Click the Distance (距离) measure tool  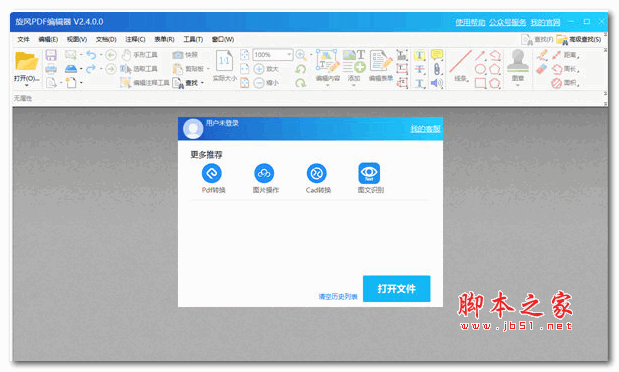point(566,55)
